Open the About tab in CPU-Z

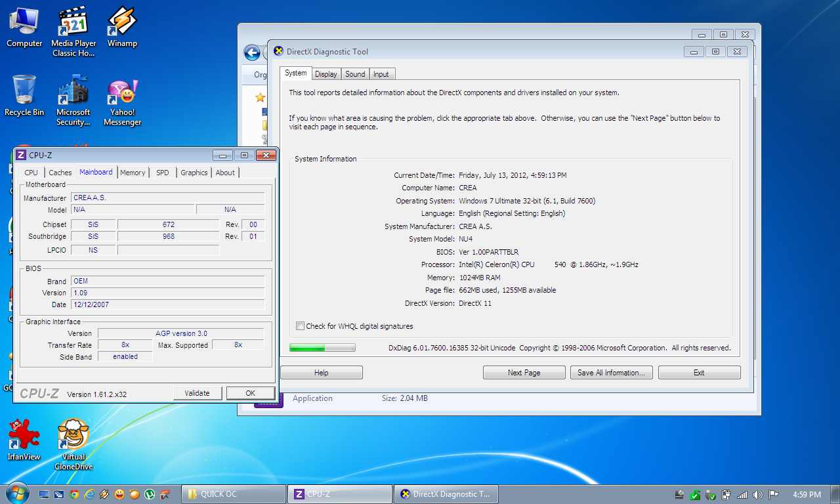(225, 173)
